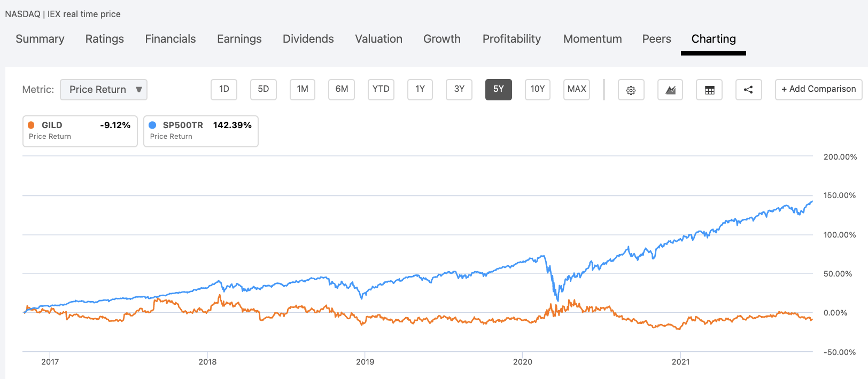Open the Ratings tab
The width and height of the screenshot is (868, 379).
click(104, 38)
